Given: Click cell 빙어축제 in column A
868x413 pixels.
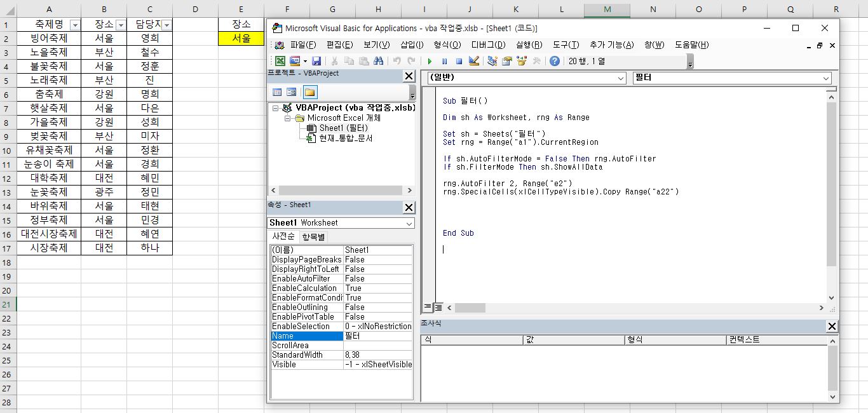Looking at the screenshot, I should pos(50,38).
